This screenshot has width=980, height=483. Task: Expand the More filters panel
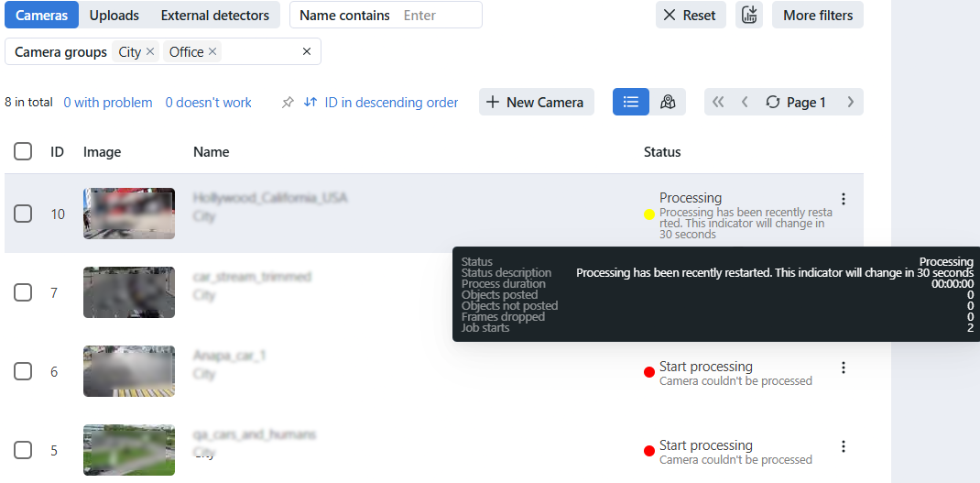coord(818,15)
